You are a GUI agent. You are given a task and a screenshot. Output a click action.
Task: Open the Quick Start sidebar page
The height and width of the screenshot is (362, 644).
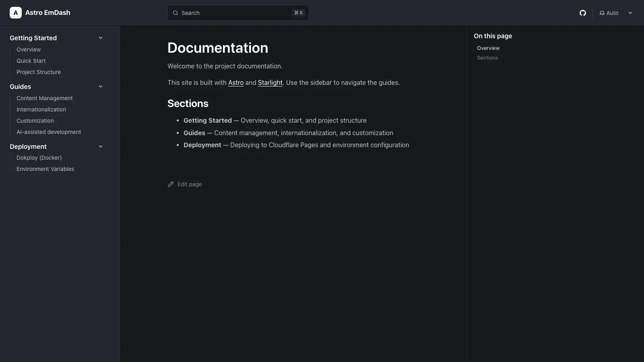click(31, 61)
